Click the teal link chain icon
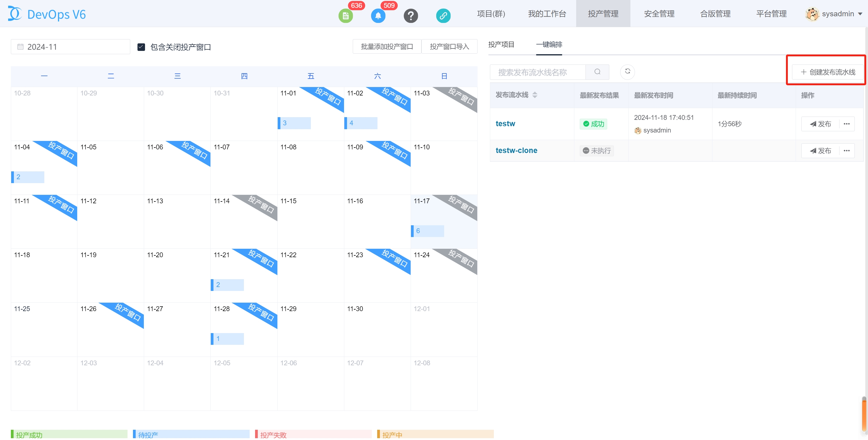 (x=443, y=15)
